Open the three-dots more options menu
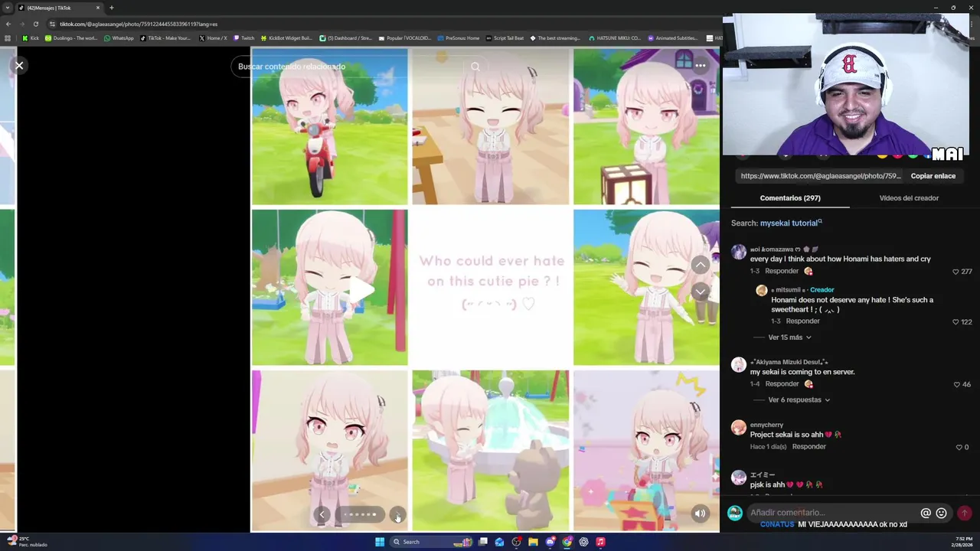Image resolution: width=980 pixels, height=551 pixels. pyautogui.click(x=700, y=66)
